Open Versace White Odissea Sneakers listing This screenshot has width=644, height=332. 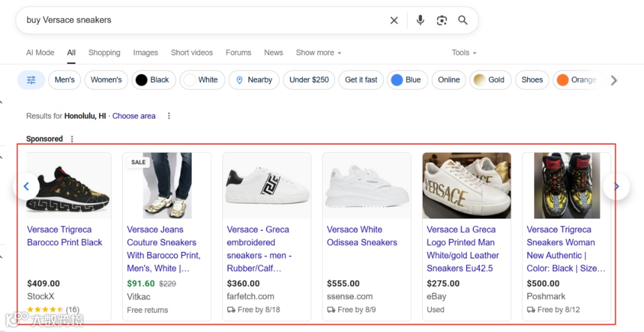coord(361,236)
